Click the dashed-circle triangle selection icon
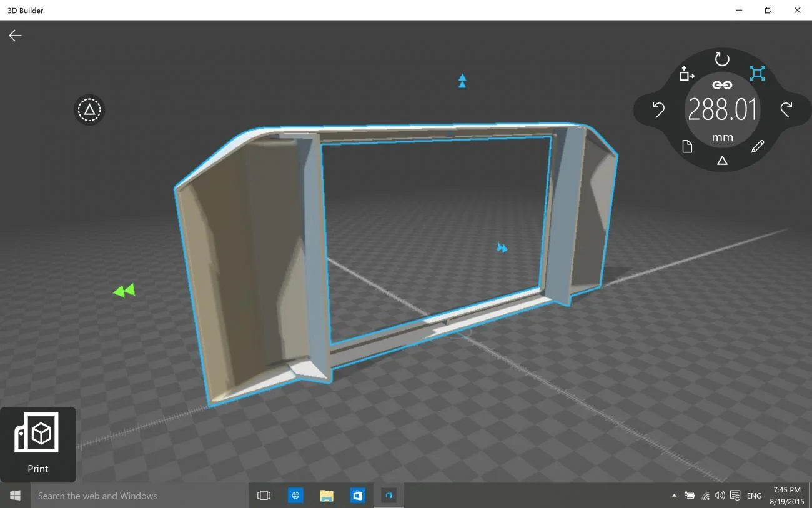The width and height of the screenshot is (812, 508). click(89, 110)
